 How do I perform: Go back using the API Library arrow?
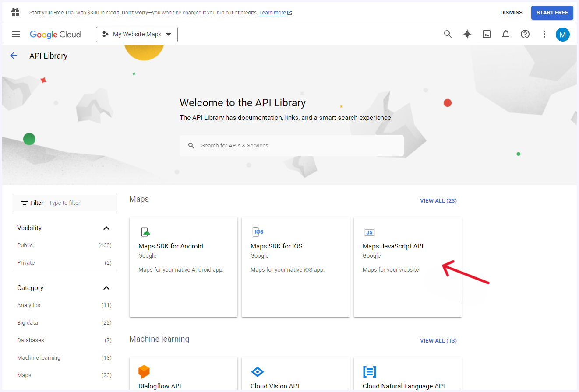coord(14,56)
